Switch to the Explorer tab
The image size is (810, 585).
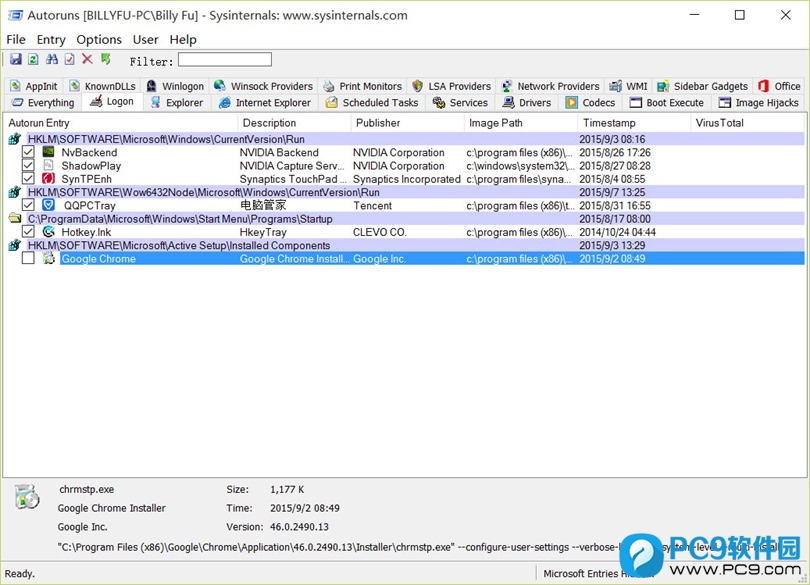pyautogui.click(x=177, y=103)
